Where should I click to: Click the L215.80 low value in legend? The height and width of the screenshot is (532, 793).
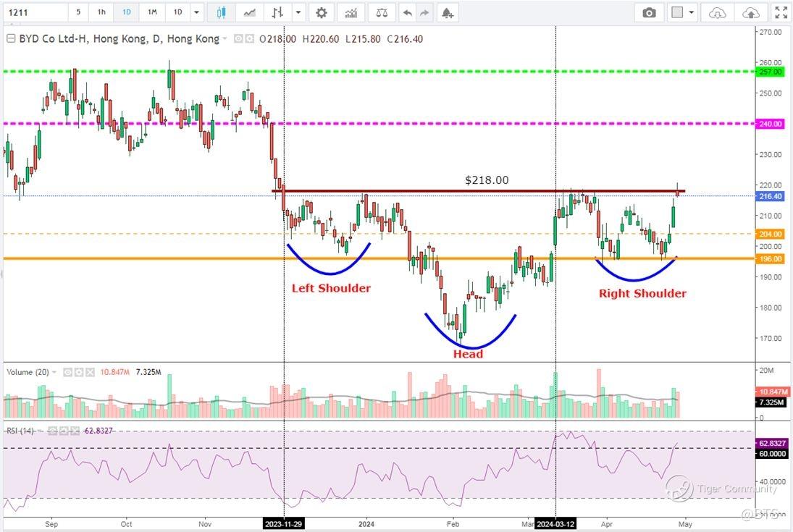pos(363,39)
